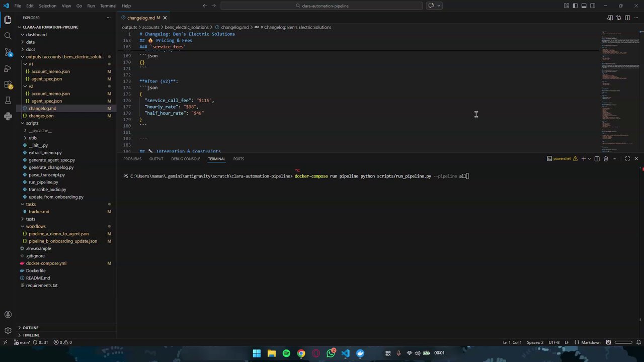Open the chat dropdown next to search bar

[x=439, y=6]
